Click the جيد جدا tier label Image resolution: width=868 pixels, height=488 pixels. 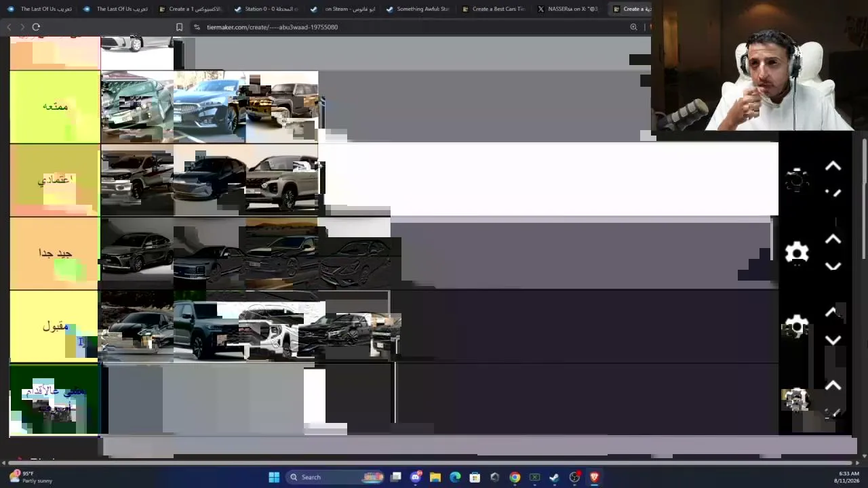coord(55,253)
